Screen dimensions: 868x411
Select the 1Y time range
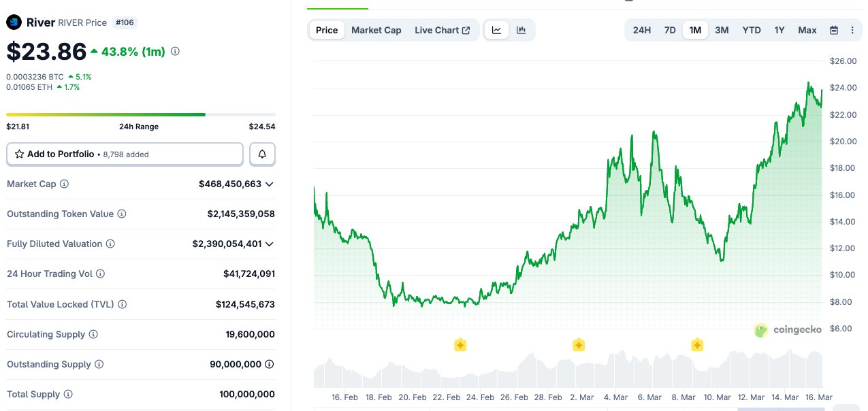click(x=779, y=30)
